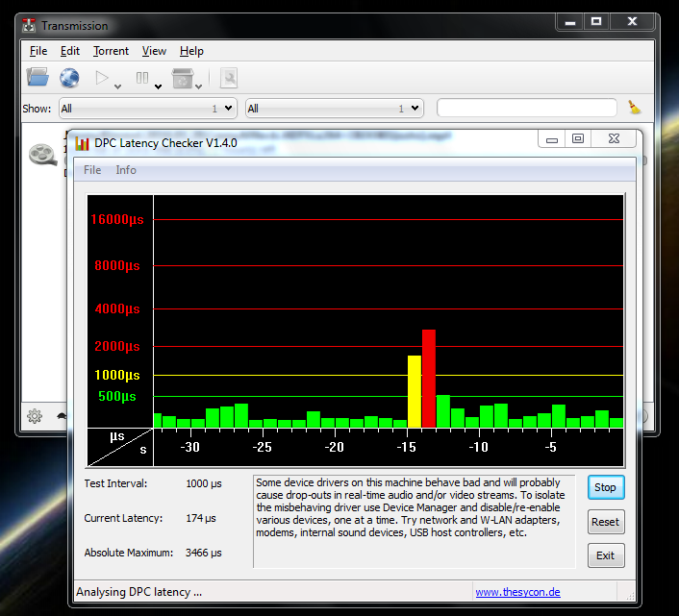Expand the remove button dropdown arrow

pyautogui.click(x=198, y=86)
